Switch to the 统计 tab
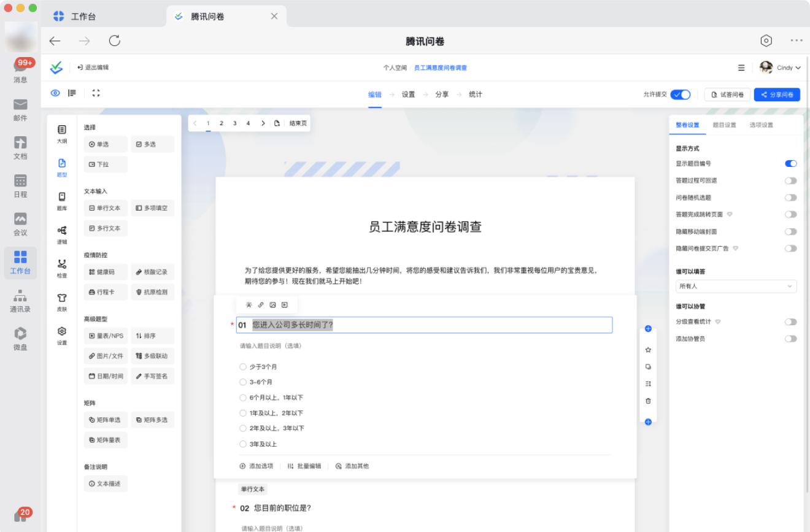The image size is (810, 532). tap(476, 94)
